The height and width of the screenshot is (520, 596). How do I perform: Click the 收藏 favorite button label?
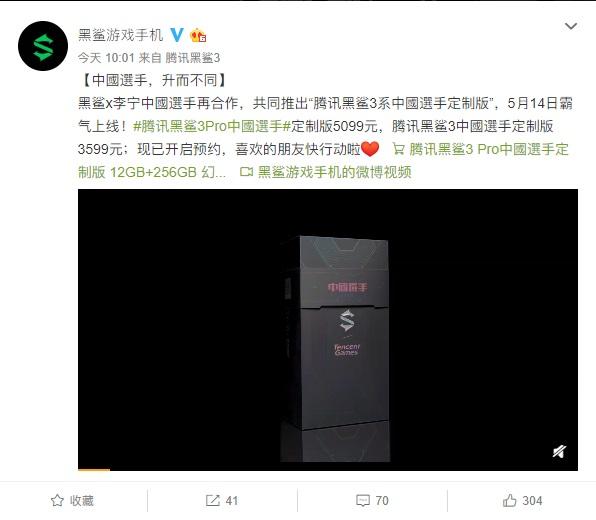click(x=82, y=500)
